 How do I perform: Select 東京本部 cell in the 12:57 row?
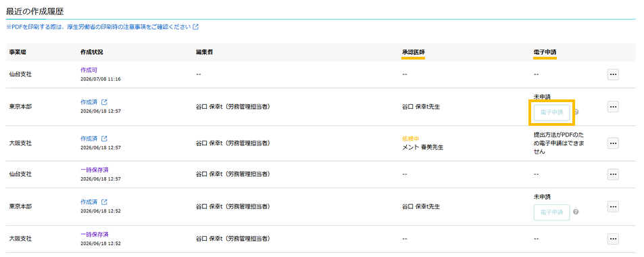point(20,106)
